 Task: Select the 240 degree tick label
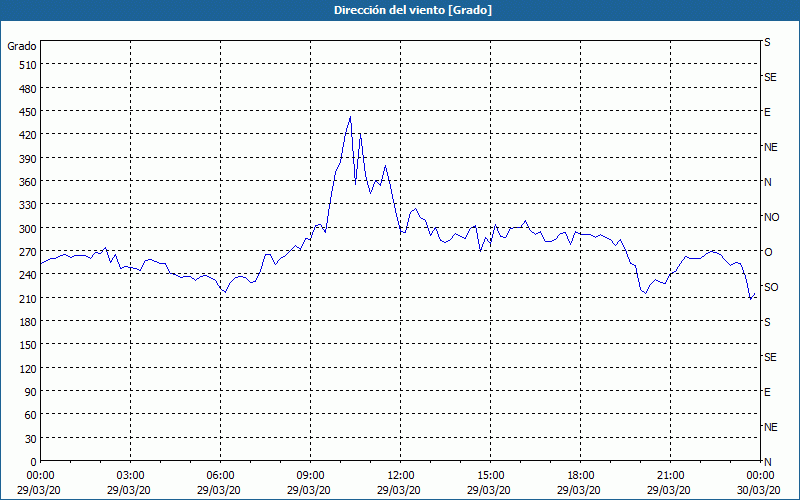click(x=29, y=275)
